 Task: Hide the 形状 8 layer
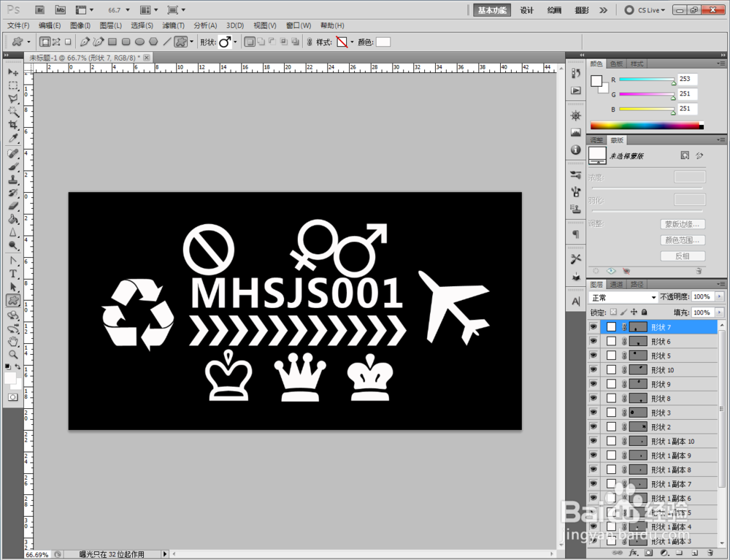[x=593, y=398]
